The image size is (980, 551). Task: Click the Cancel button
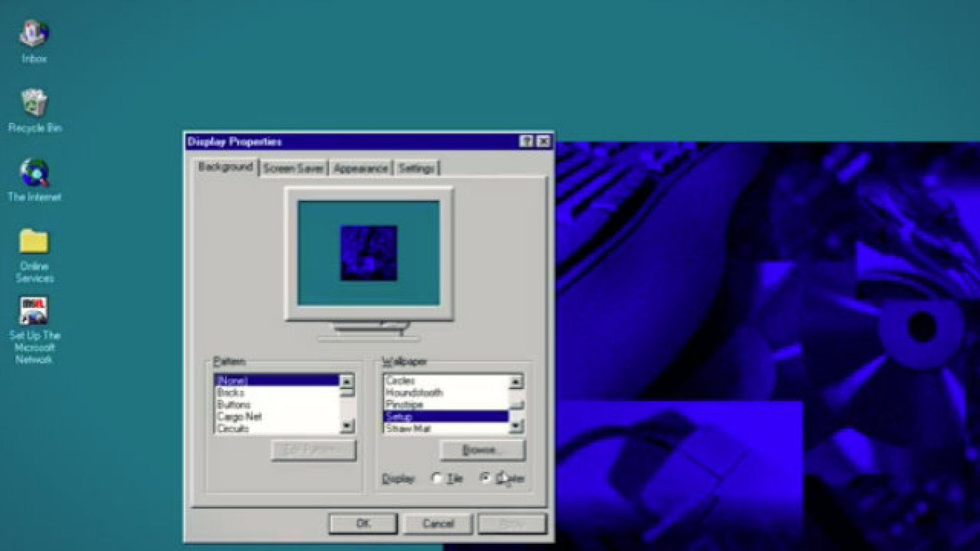[438, 524]
